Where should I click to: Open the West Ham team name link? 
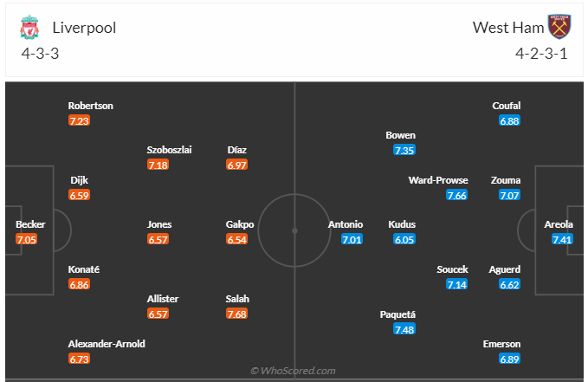508,27
